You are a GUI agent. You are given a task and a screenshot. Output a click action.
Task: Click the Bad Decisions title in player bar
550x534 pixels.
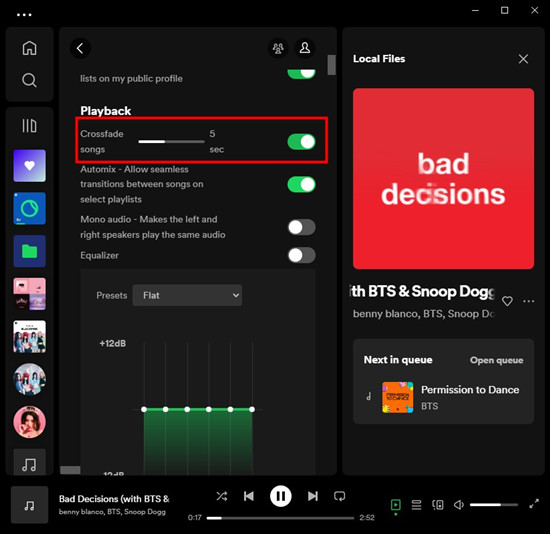click(x=114, y=499)
